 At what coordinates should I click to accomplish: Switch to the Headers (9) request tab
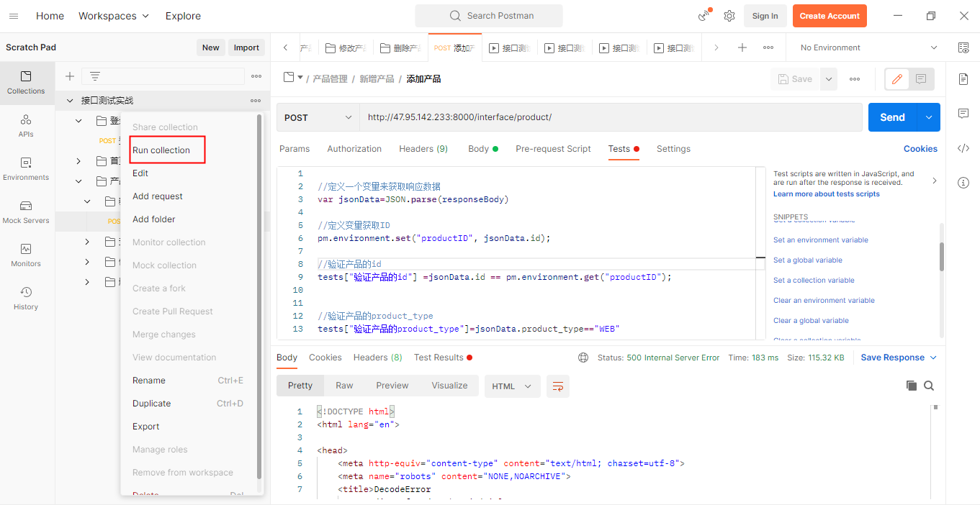[x=423, y=149]
